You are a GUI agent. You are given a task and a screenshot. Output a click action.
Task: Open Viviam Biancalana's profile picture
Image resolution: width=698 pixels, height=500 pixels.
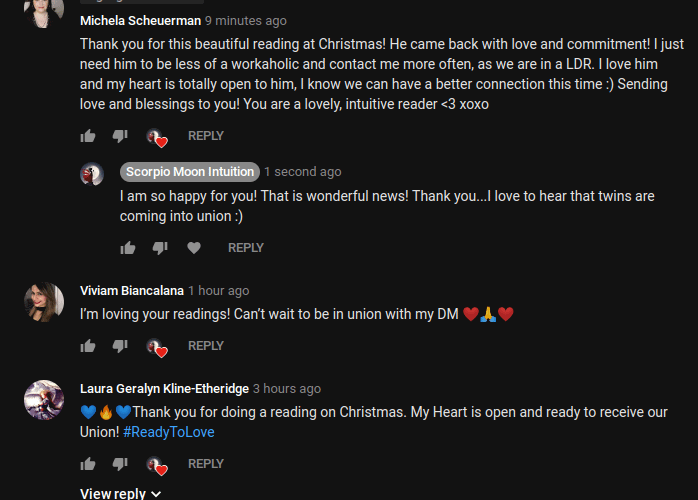pos(44,302)
